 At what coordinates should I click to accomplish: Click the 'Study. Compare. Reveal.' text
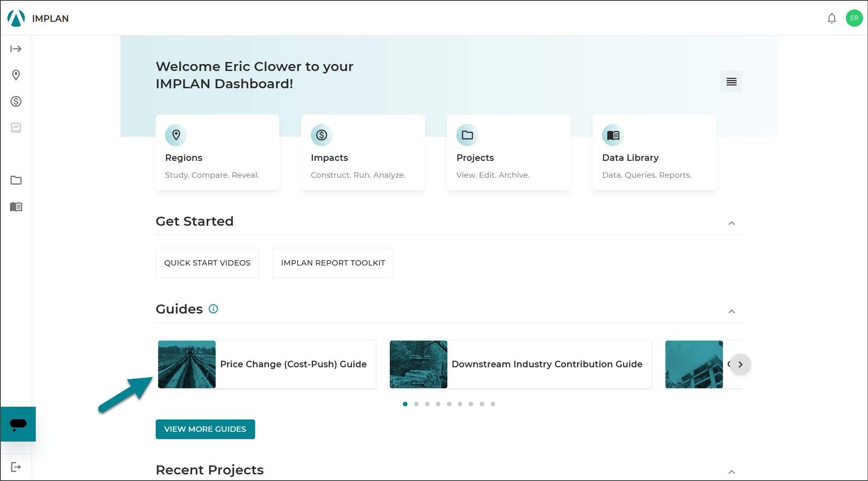pyautogui.click(x=212, y=175)
